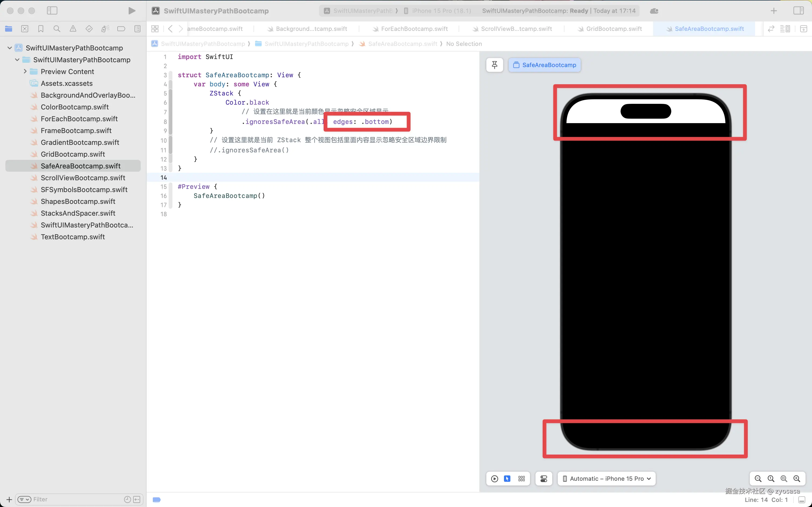The height and width of the screenshot is (507, 812).
Task: Show the Bookmark navigator
Action: point(41,29)
